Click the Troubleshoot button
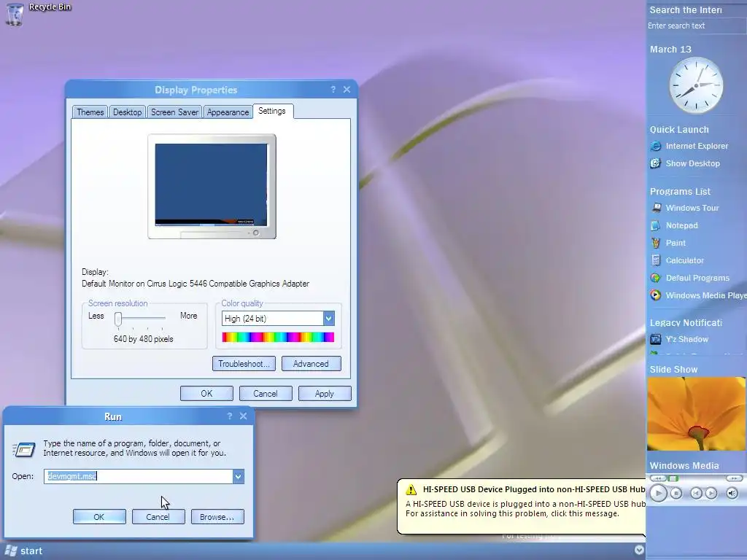 pyautogui.click(x=244, y=363)
